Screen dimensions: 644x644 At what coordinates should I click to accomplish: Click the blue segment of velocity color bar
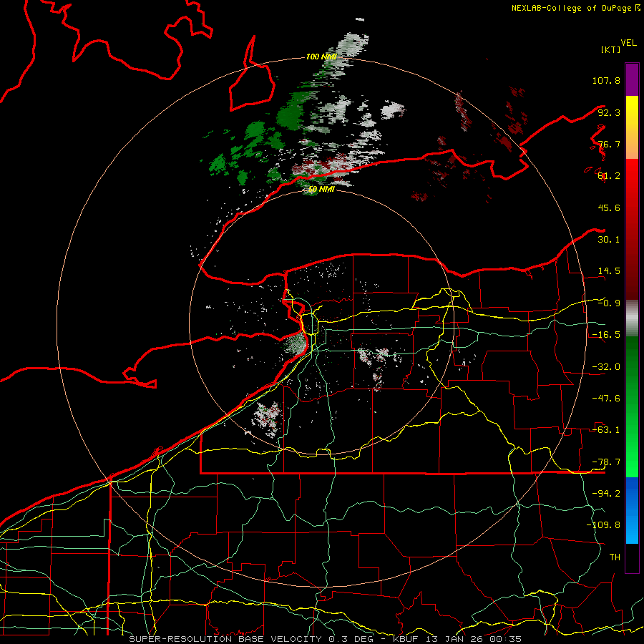click(x=632, y=510)
